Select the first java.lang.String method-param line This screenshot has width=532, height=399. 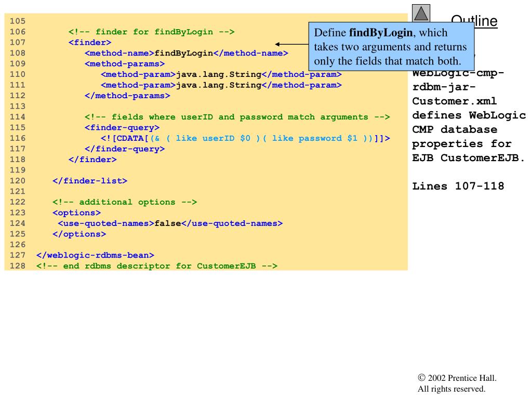click(x=221, y=74)
